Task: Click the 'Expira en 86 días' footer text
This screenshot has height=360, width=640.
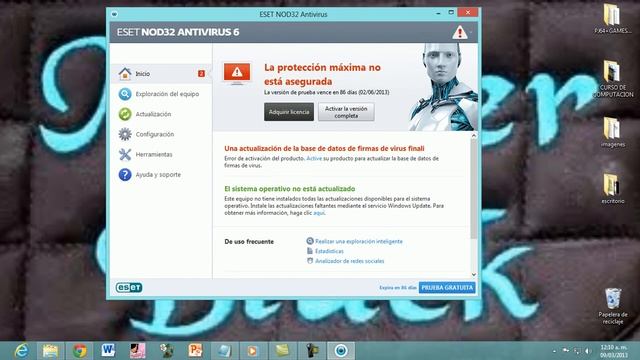Action: (x=398, y=288)
